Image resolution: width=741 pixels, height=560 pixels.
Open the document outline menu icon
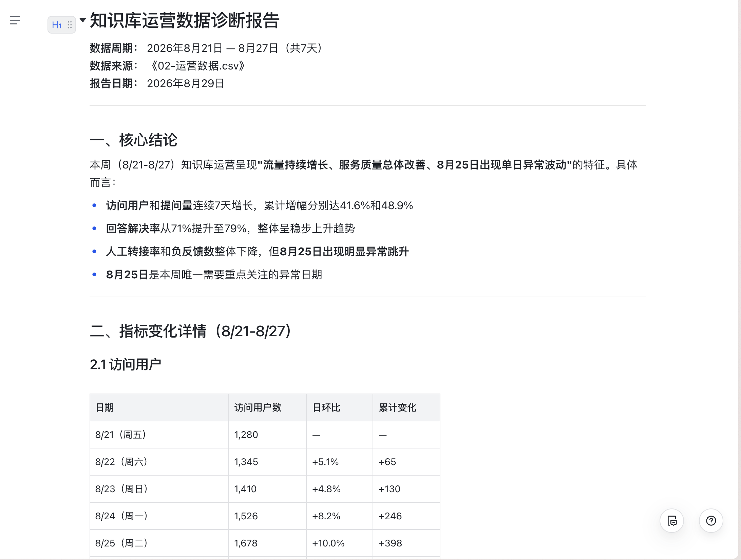[15, 20]
